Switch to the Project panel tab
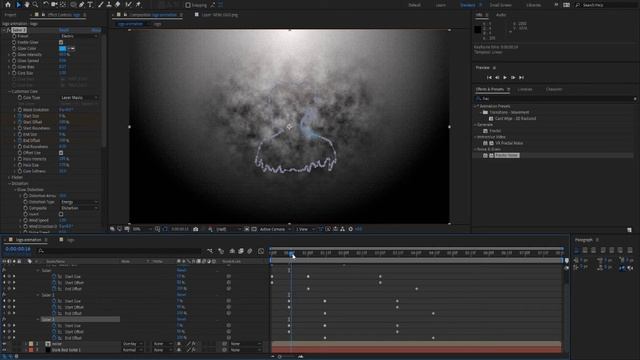The image size is (640, 360). click(x=10, y=15)
